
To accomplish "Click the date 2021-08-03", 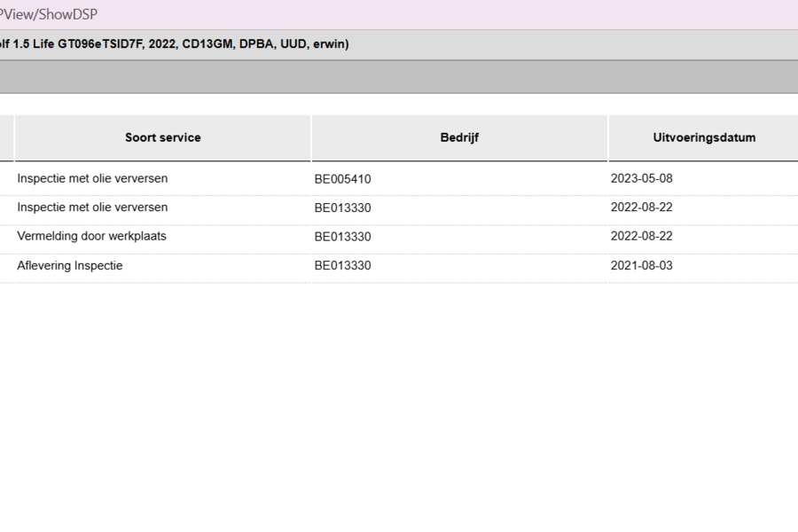I will coord(641,265).
